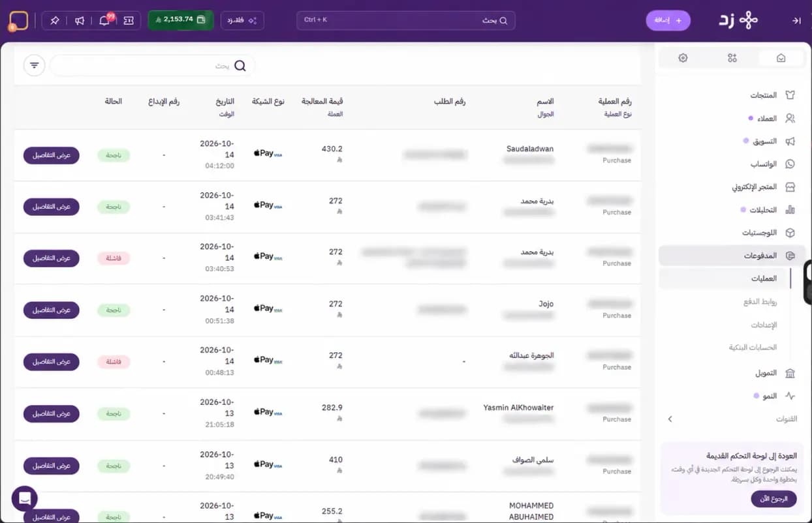Switch to the sidebar settings gear tab
This screenshot has height=523, width=812.
point(683,58)
